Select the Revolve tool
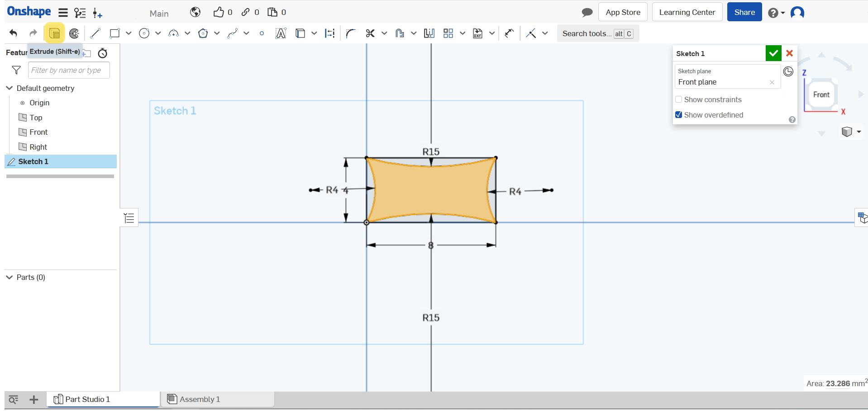The image size is (868, 411). pyautogui.click(x=74, y=33)
